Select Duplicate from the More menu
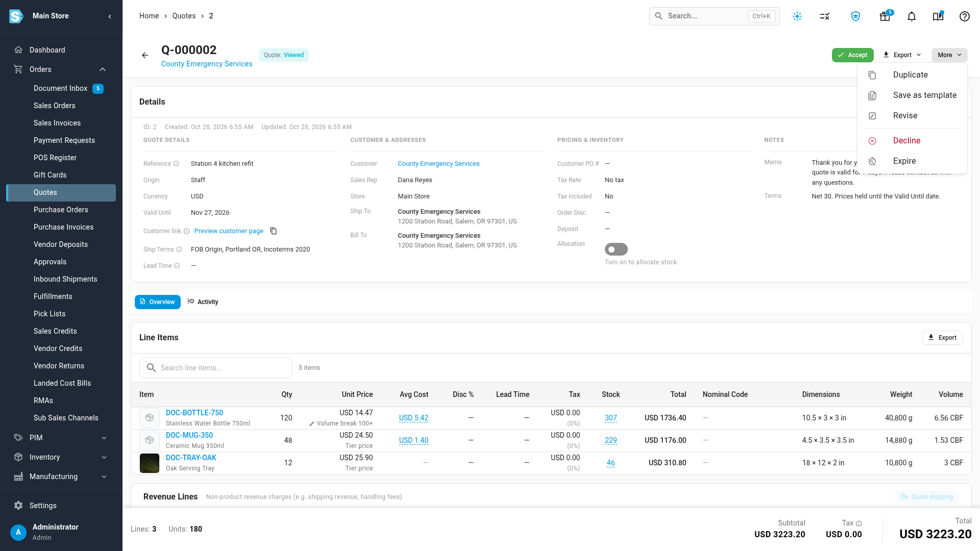The height and width of the screenshot is (551, 980). click(913, 75)
